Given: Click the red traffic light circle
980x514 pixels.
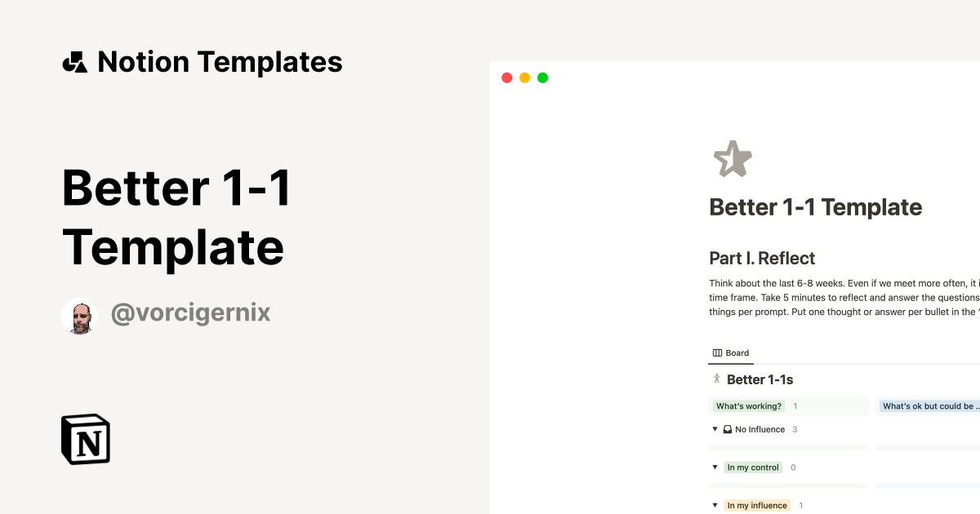Looking at the screenshot, I should (x=506, y=78).
